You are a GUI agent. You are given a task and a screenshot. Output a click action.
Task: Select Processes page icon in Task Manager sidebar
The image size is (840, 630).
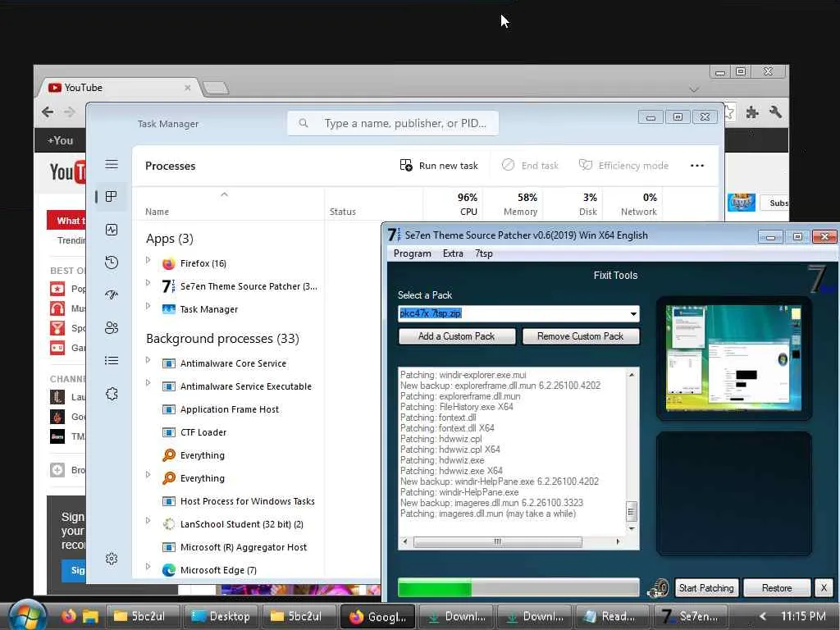tap(112, 197)
